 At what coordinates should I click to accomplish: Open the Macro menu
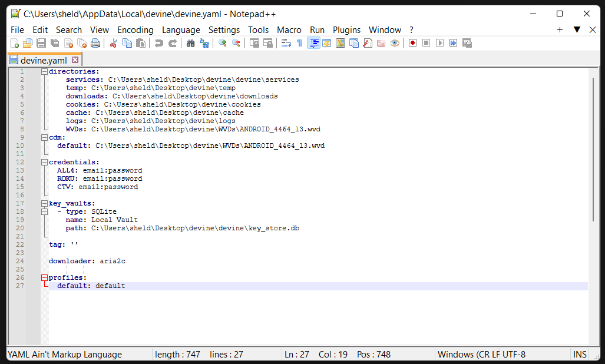click(x=289, y=29)
